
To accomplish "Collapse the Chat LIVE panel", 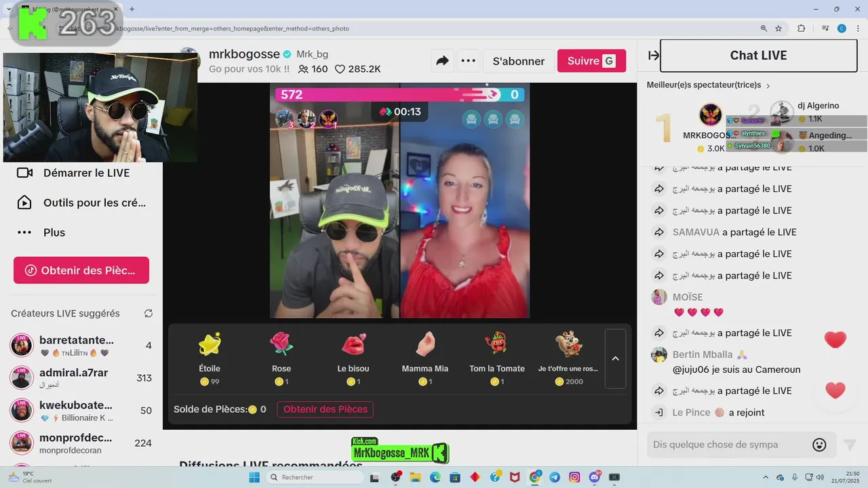I will point(654,56).
